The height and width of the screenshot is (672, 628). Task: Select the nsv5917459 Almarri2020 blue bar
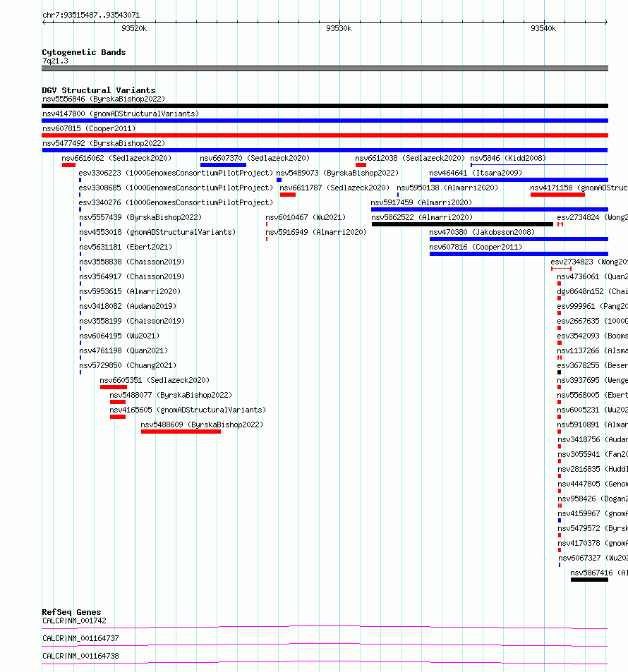[490, 209]
